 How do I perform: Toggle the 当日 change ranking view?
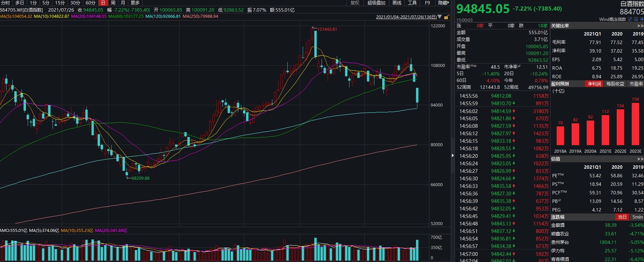(x=622, y=217)
